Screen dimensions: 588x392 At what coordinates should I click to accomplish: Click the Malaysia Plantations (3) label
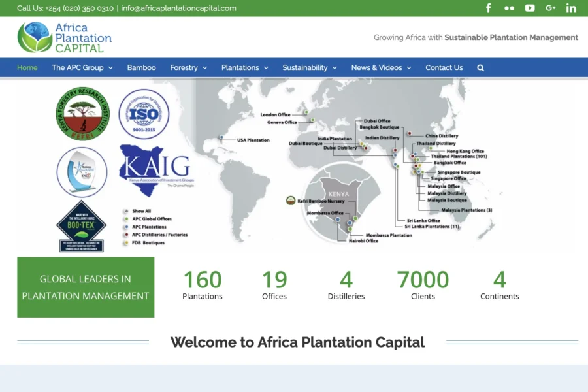pyautogui.click(x=466, y=210)
